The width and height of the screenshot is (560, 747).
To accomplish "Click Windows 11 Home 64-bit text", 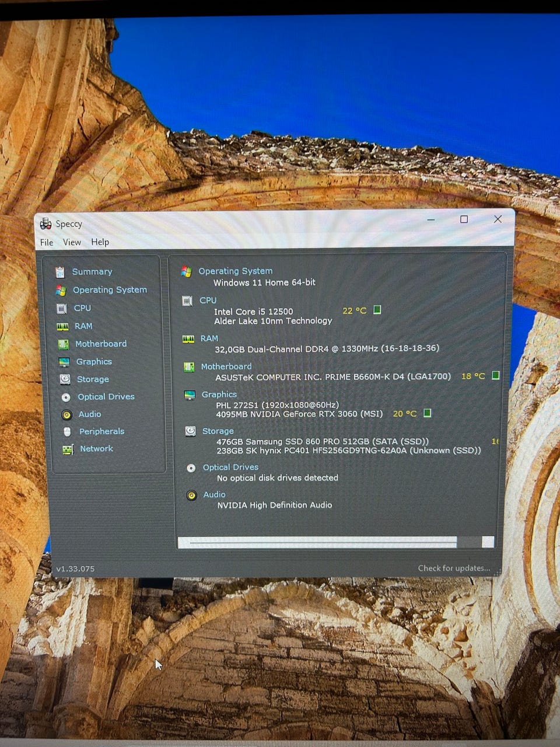I will point(264,282).
